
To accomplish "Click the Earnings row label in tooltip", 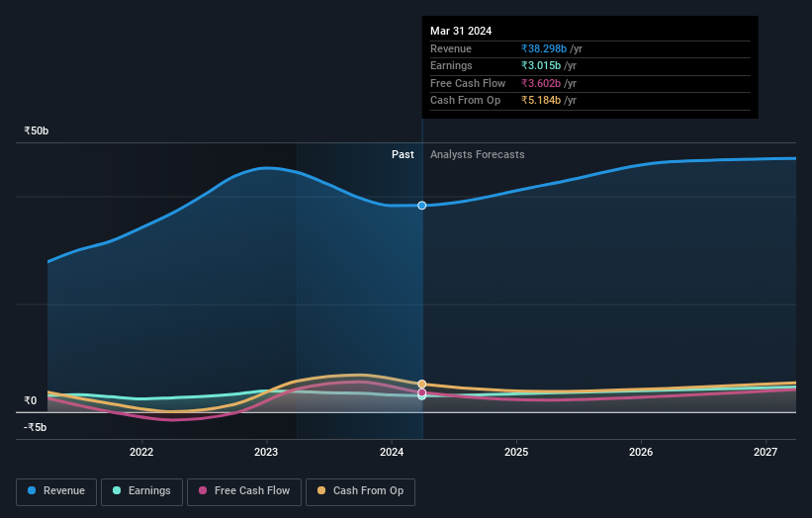I will 451,65.
